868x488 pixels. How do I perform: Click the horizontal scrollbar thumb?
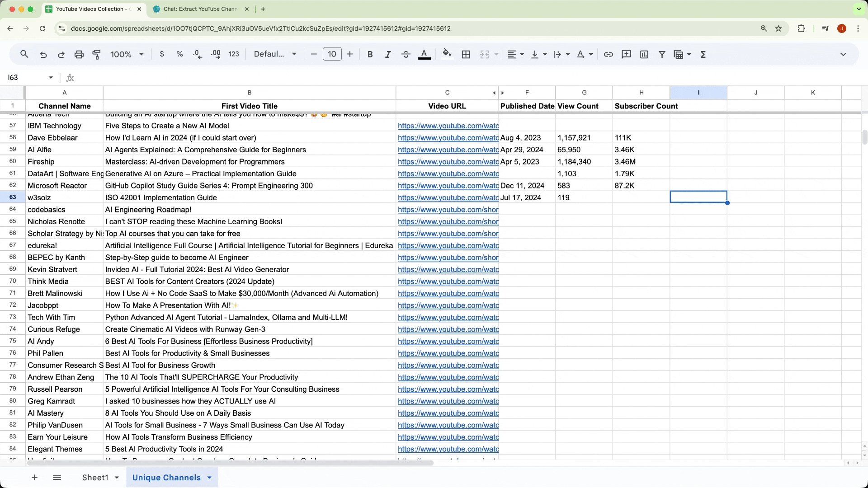(230, 463)
